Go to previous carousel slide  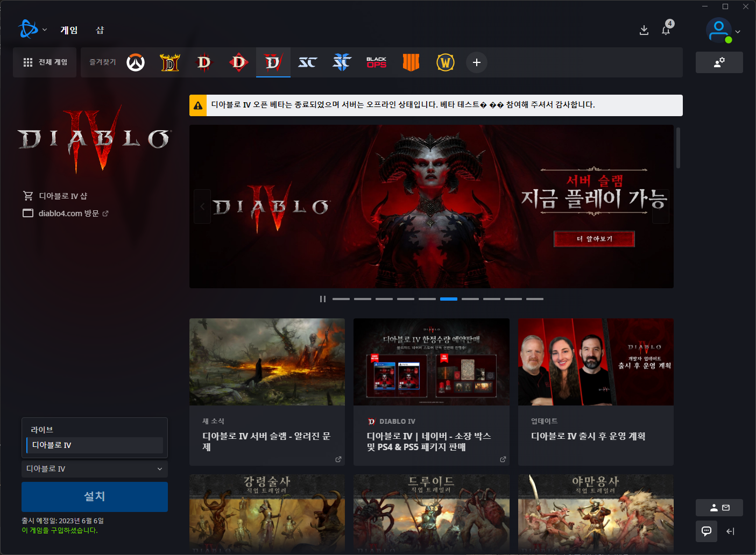point(202,207)
